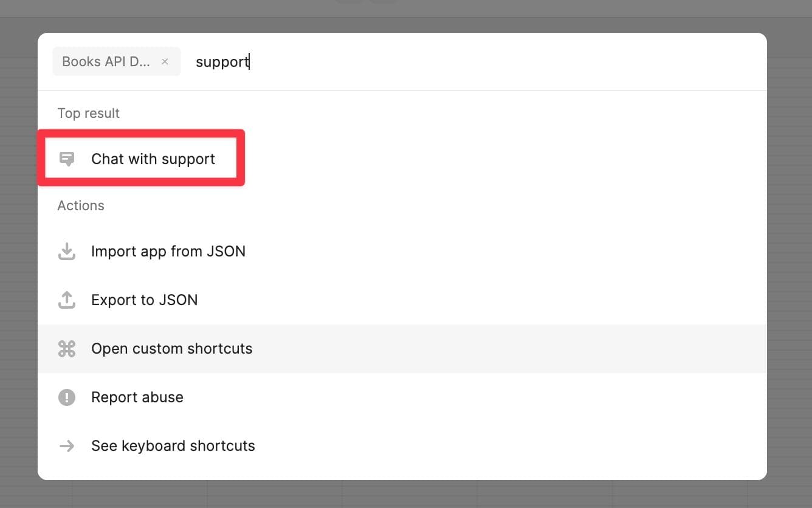Open Chat with support

[x=153, y=159]
